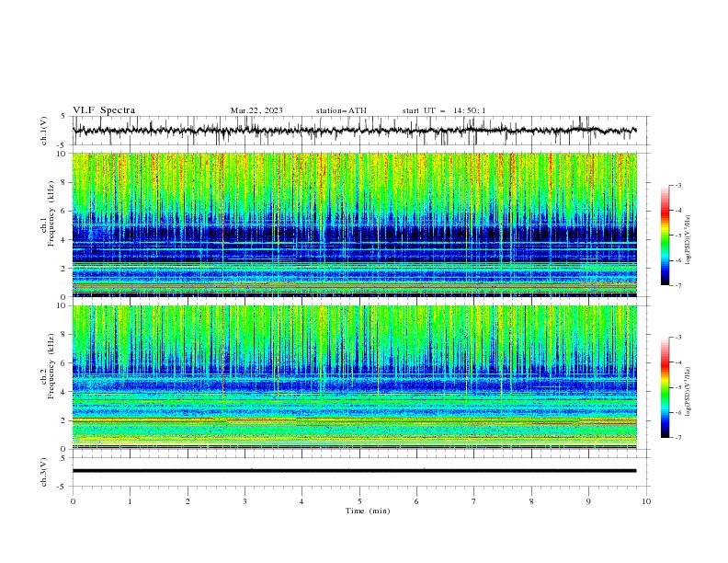Click the '6' tick on ch.2 frequency axis
Image resolution: width=728 pixels, height=563 pixels.
[x=64, y=363]
